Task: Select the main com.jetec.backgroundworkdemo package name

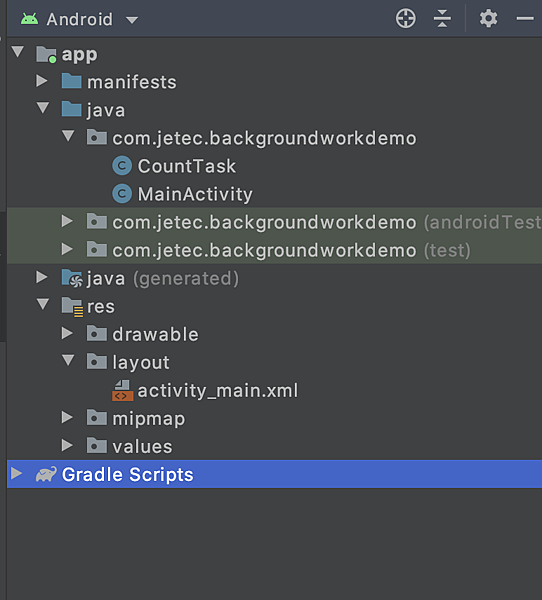Action: tap(264, 139)
